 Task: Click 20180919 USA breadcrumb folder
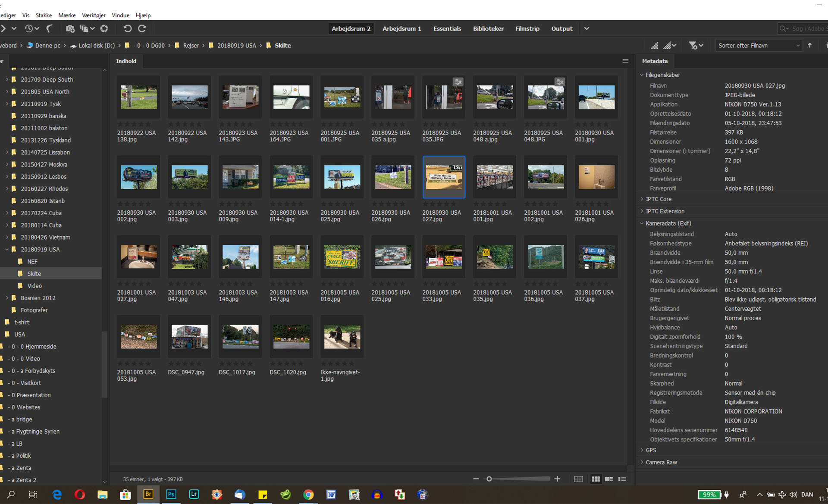click(x=236, y=45)
